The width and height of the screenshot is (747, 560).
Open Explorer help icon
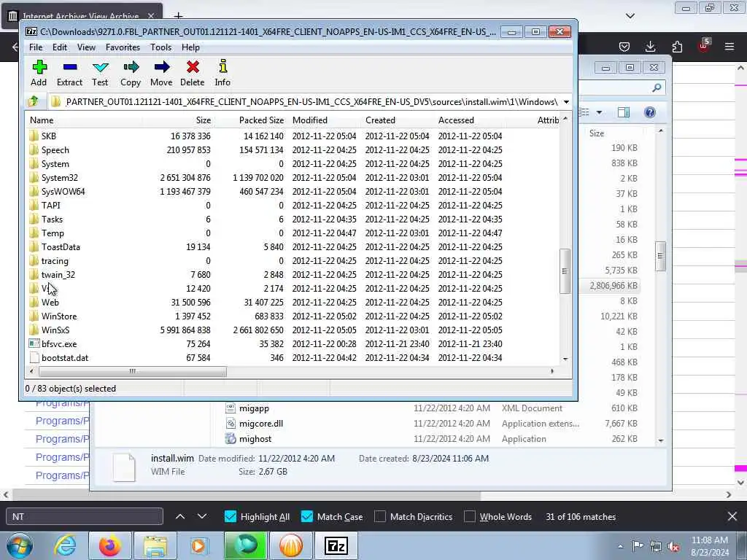(x=649, y=112)
